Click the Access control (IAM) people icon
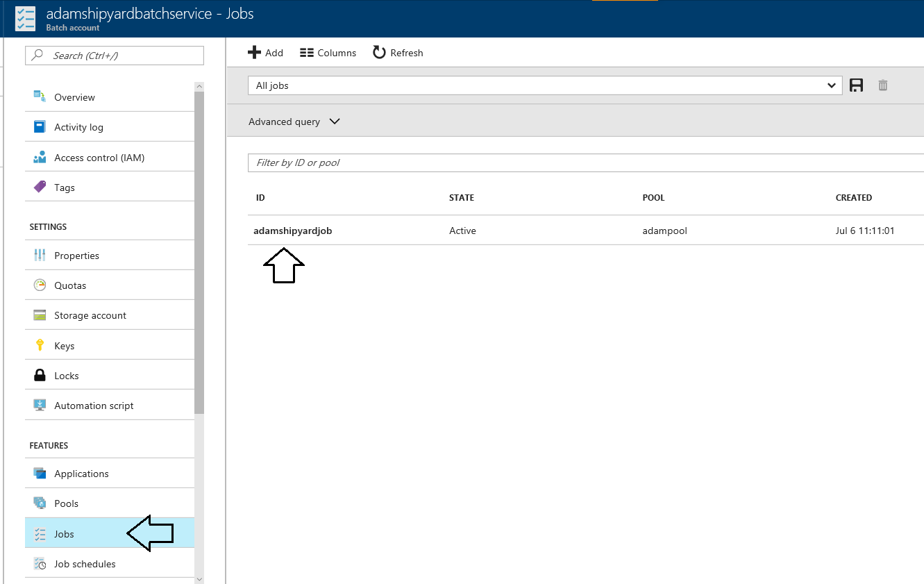This screenshot has height=584, width=924. (x=40, y=157)
